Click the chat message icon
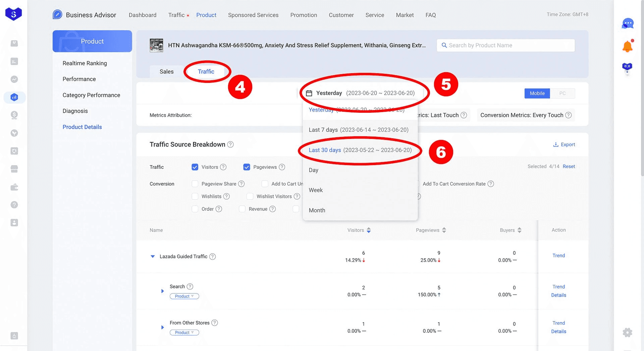Image resolution: width=644 pixels, height=351 pixels. point(627,23)
